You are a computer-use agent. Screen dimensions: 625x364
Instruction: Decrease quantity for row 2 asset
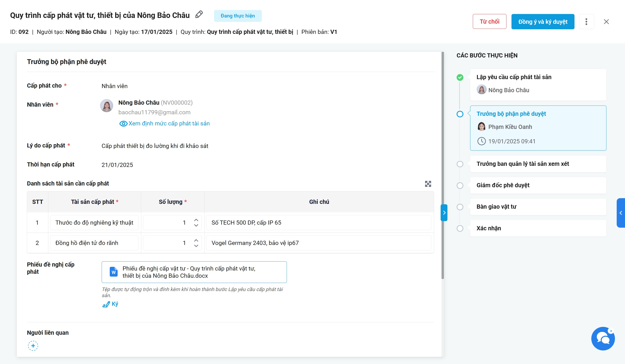pos(196,246)
